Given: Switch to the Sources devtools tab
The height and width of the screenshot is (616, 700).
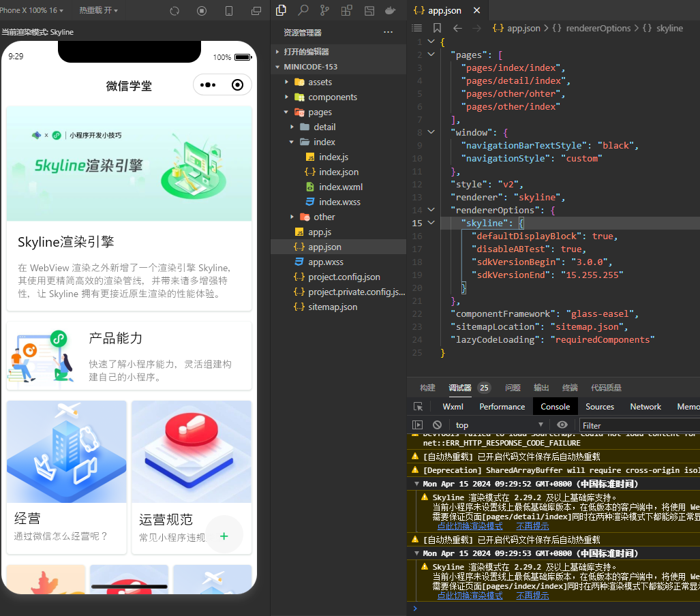Looking at the screenshot, I should pos(600,407).
